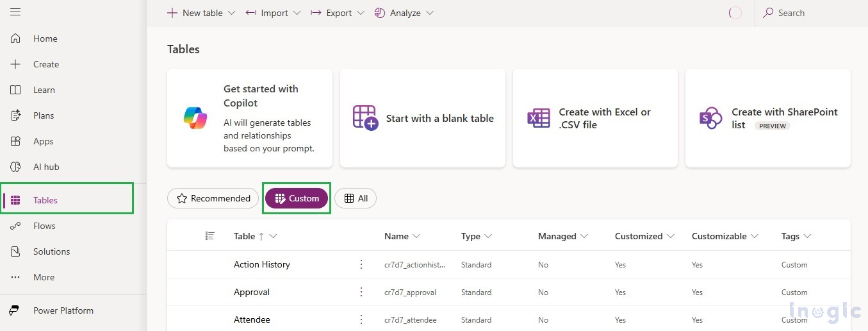The image size is (868, 331).
Task: Click the list view icon in header
Action: coord(209,236)
